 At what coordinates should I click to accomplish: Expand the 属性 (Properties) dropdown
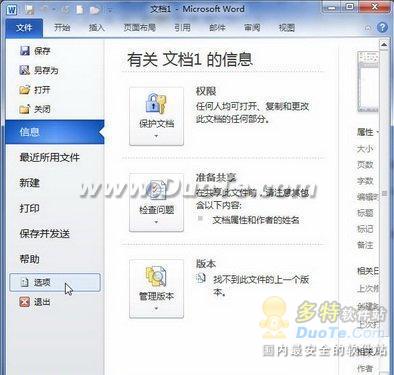368,132
